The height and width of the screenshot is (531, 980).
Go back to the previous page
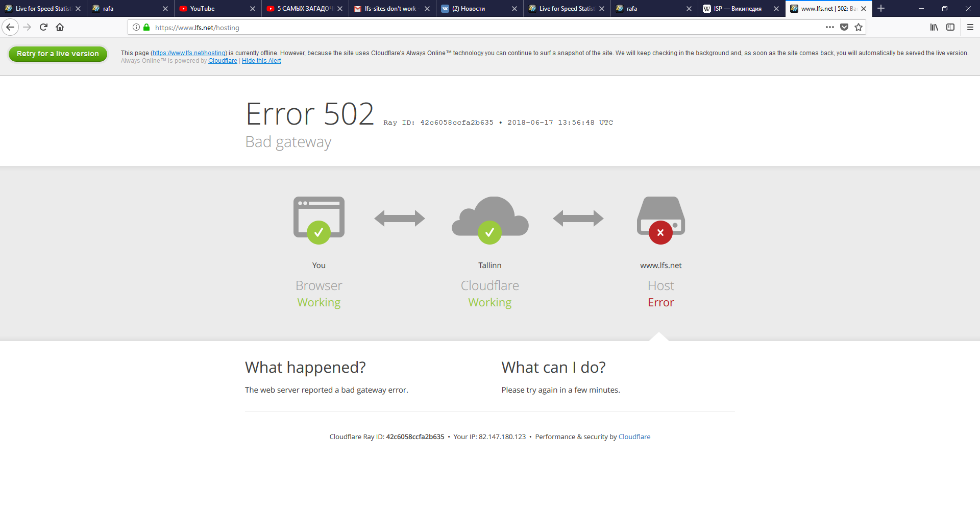click(10, 27)
